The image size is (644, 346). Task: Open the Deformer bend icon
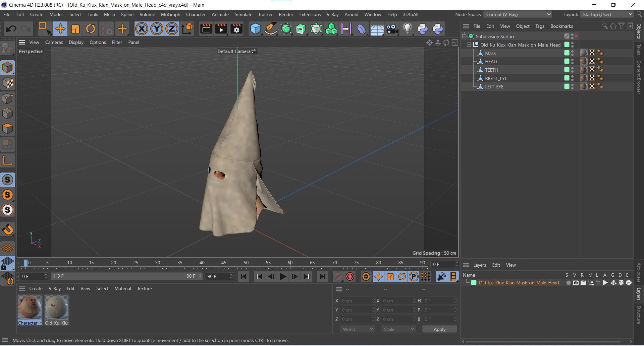pos(361,29)
